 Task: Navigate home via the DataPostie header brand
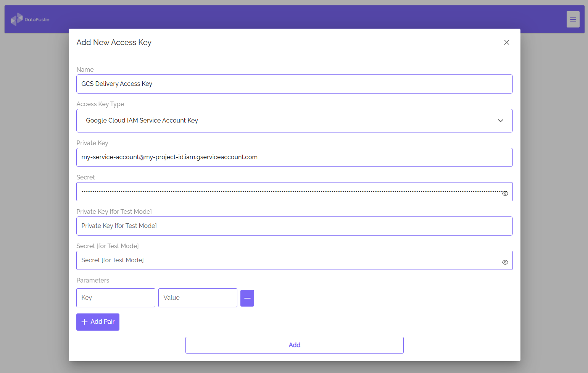pos(31,19)
